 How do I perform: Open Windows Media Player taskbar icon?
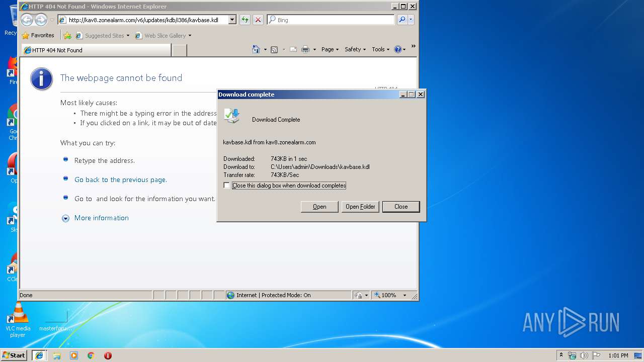coord(74,355)
